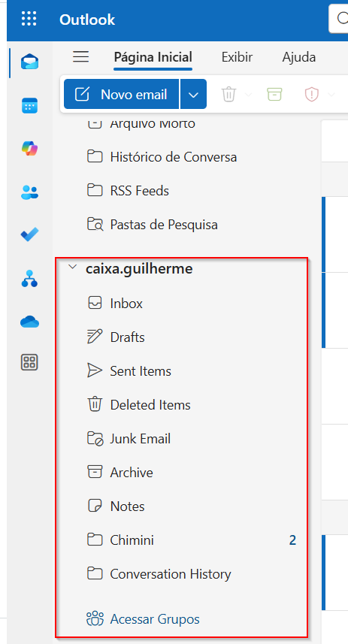The image size is (348, 644).
Task: Launch Copilot from the sidebar
Action: pyautogui.click(x=29, y=148)
